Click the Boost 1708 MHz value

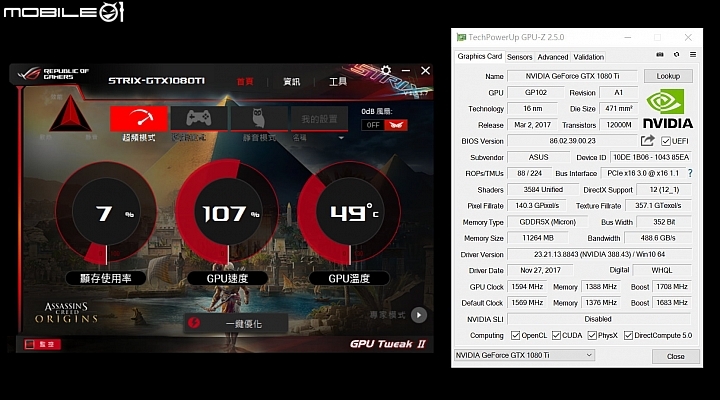click(x=672, y=287)
